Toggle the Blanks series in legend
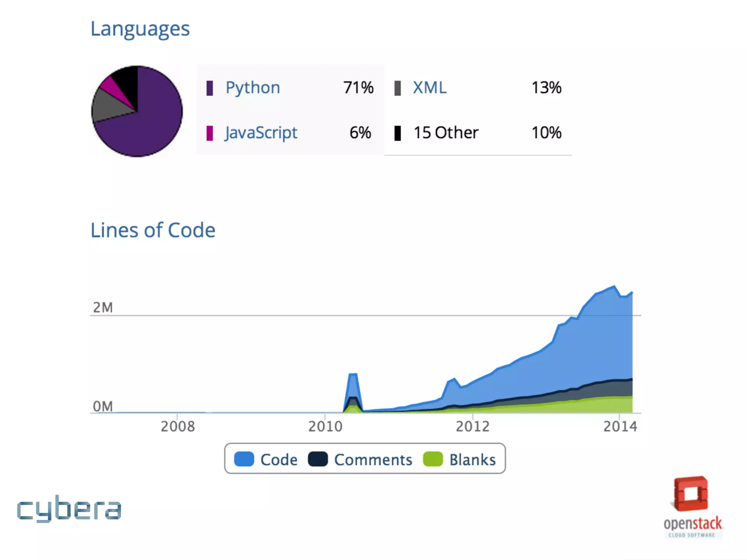 pyautogui.click(x=472, y=459)
